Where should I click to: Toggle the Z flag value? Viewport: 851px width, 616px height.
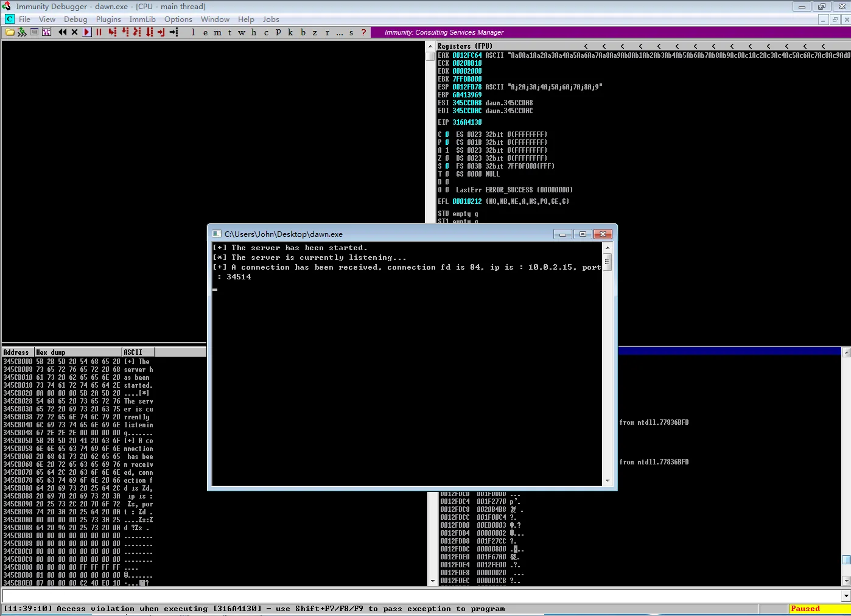click(x=447, y=158)
